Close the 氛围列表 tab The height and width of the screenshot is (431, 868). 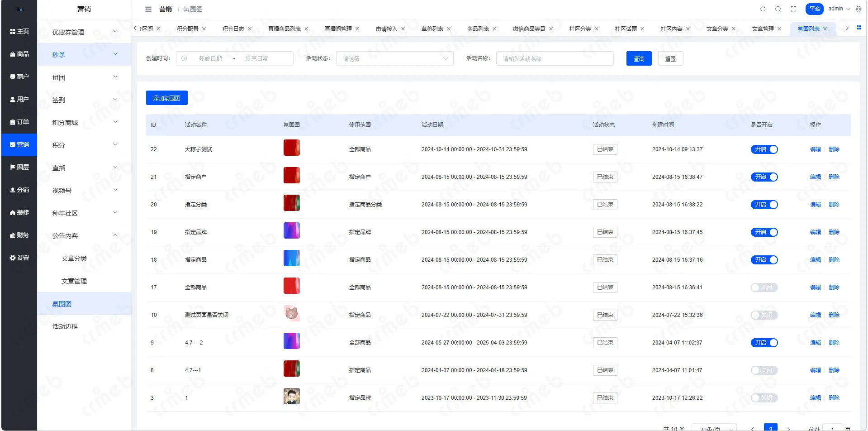(x=825, y=29)
